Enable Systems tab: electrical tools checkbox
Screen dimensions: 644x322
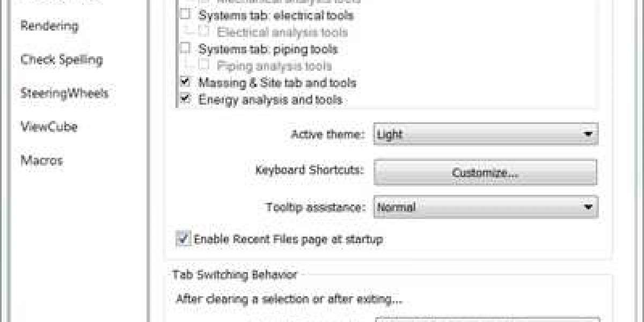click(x=185, y=15)
